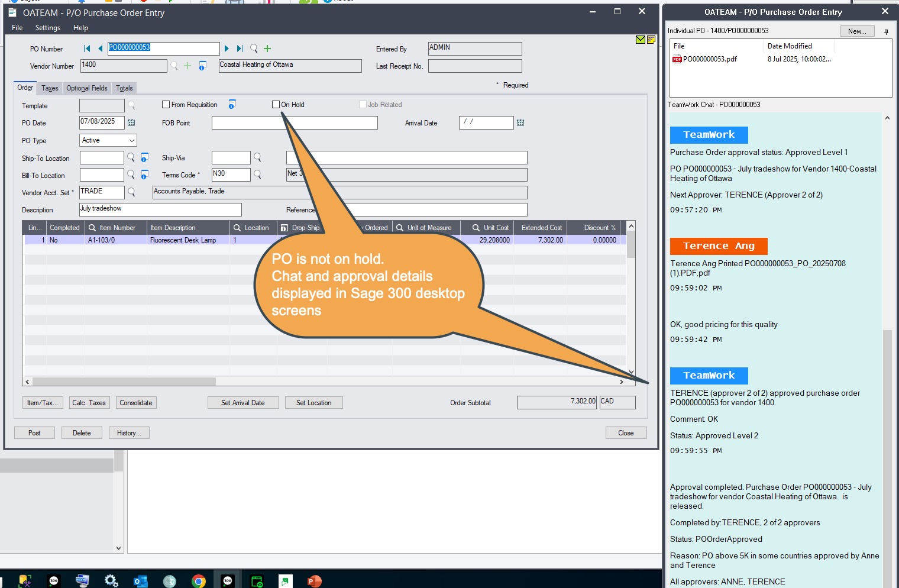
Task: Switch to the Totals tab
Action: [124, 88]
